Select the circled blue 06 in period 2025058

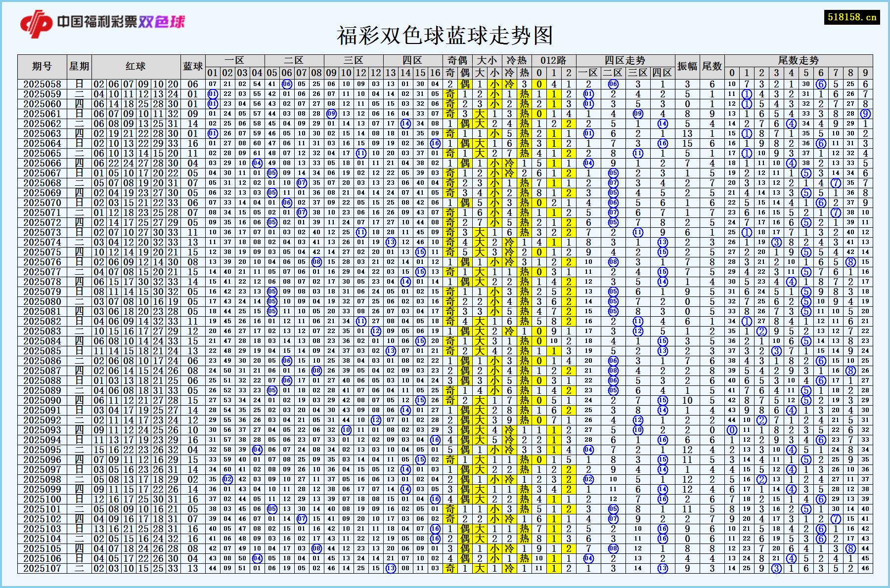(x=285, y=85)
